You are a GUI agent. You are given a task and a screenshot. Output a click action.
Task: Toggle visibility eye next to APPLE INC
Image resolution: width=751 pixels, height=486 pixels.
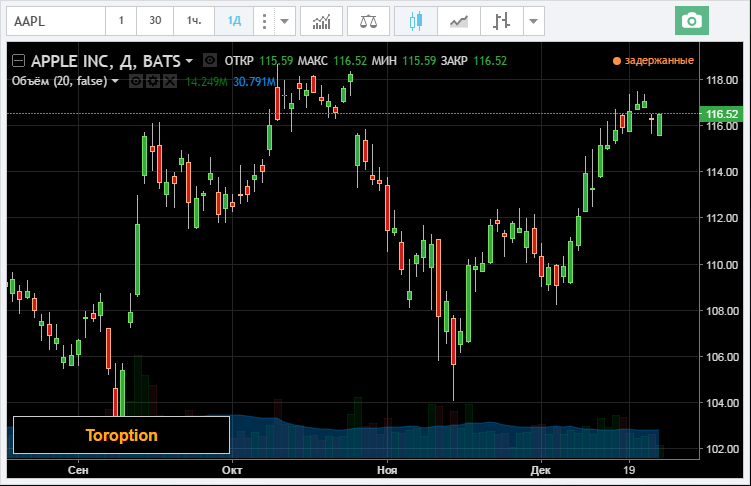click(210, 60)
